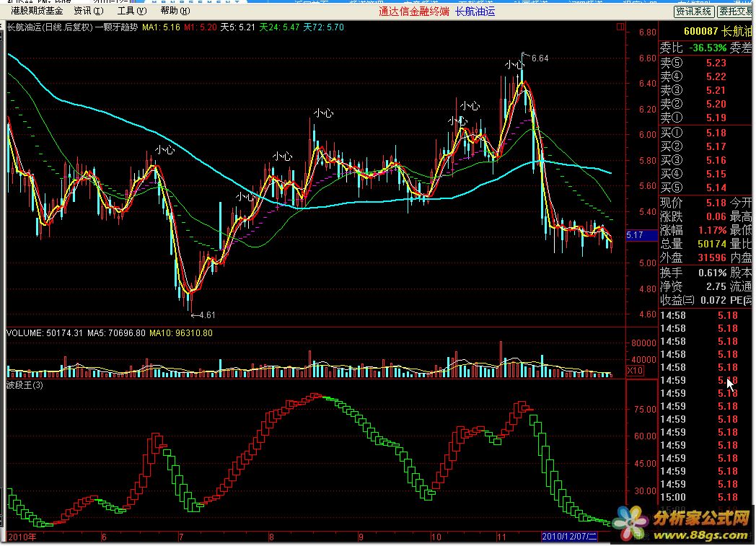Open the 帮助(H) menu
The image size is (756, 546).
pyautogui.click(x=175, y=11)
